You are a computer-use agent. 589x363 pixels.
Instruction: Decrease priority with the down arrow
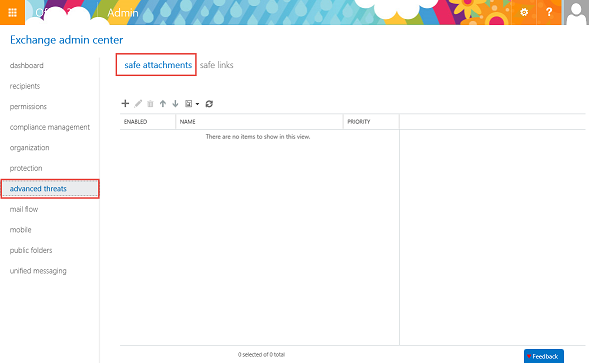click(x=175, y=104)
